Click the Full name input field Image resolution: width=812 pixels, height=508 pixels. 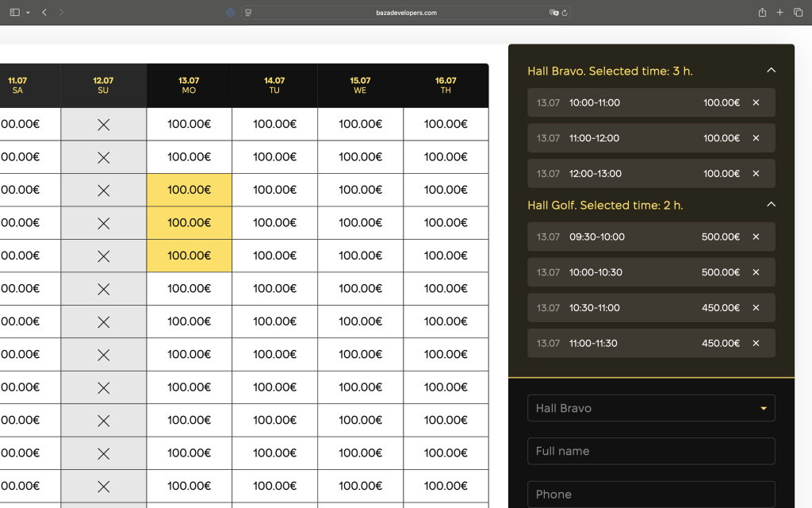pyautogui.click(x=651, y=451)
